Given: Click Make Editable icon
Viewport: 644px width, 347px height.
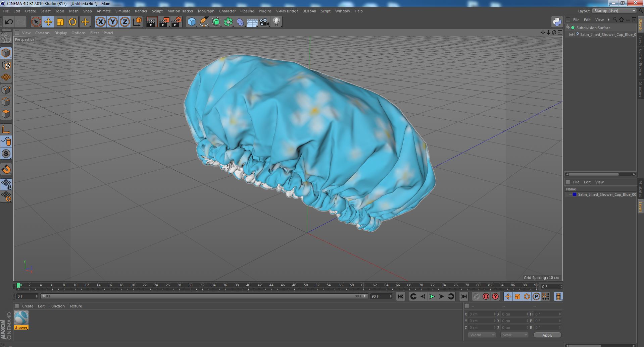Looking at the screenshot, I should (x=6, y=38).
